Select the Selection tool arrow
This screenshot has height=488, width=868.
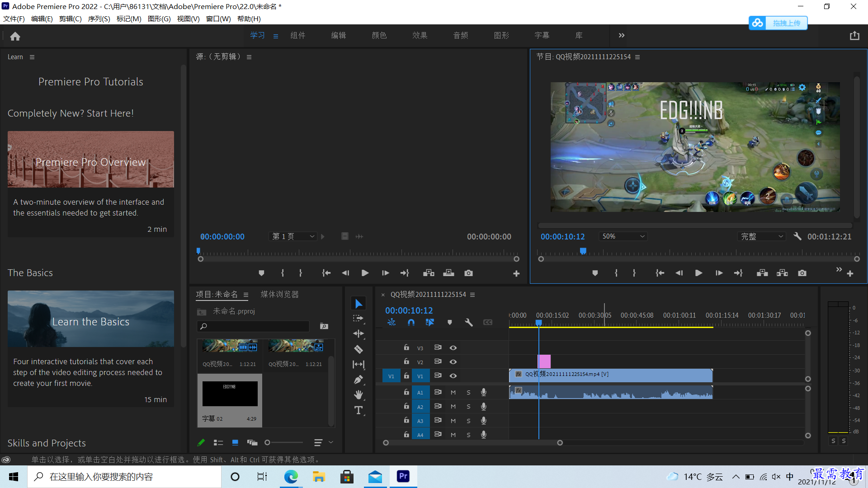click(359, 303)
